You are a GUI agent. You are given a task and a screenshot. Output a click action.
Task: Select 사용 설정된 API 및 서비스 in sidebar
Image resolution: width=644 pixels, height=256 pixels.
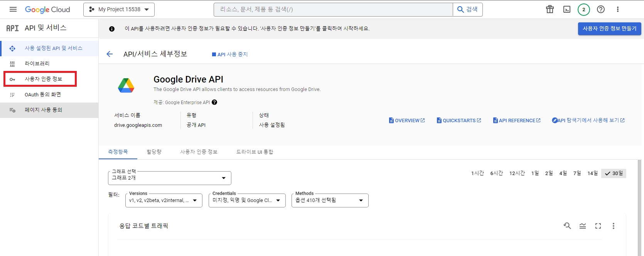click(49, 48)
